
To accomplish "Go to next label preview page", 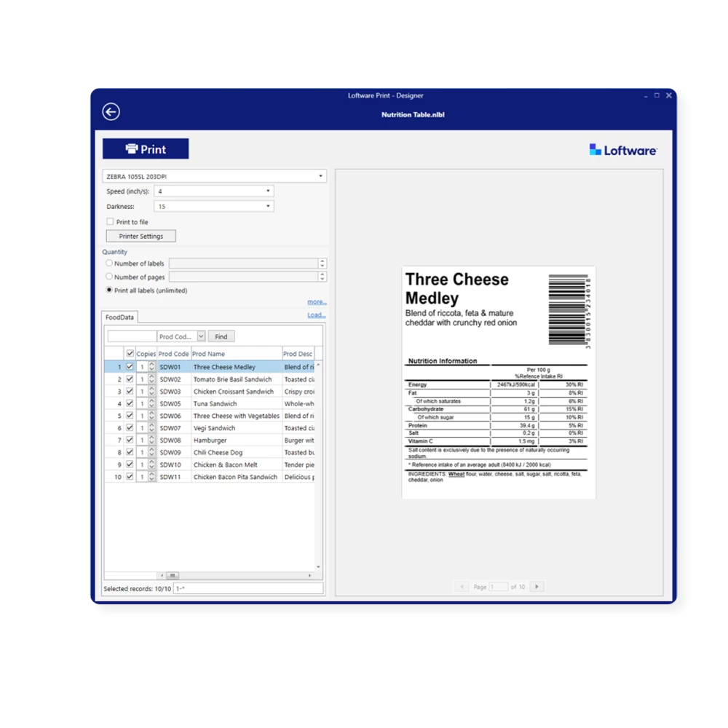I will tap(537, 587).
